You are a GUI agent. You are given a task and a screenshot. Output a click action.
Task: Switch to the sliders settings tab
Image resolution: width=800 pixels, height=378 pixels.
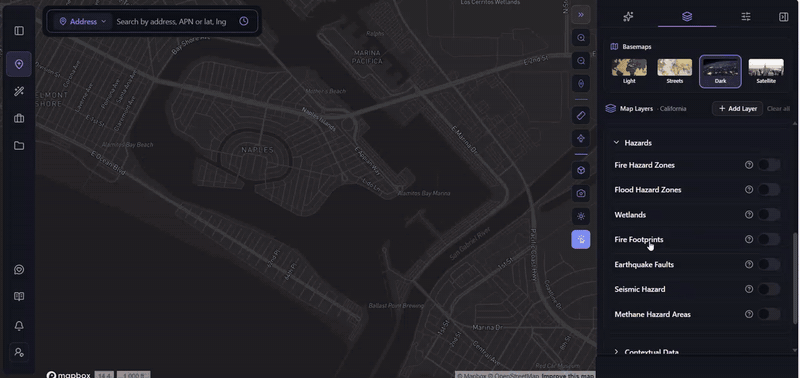click(x=746, y=17)
